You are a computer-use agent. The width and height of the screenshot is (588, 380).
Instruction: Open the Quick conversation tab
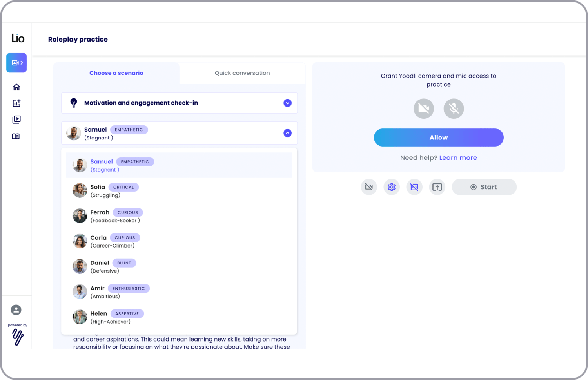242,73
